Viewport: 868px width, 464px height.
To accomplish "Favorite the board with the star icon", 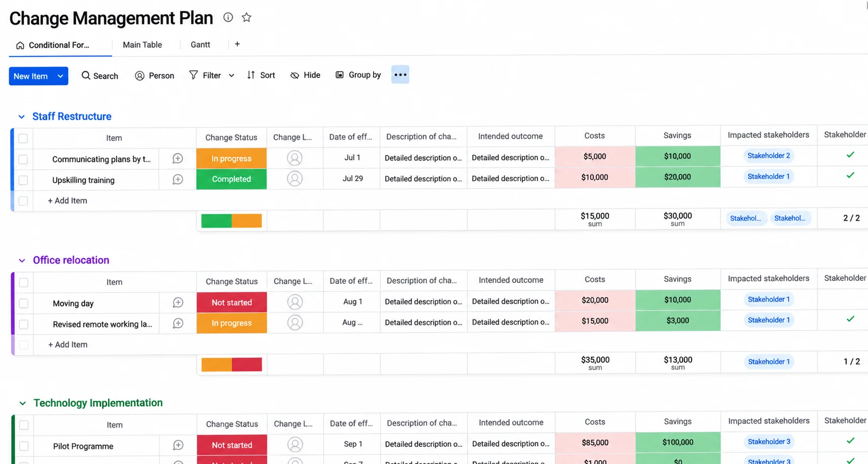I will coord(246,17).
